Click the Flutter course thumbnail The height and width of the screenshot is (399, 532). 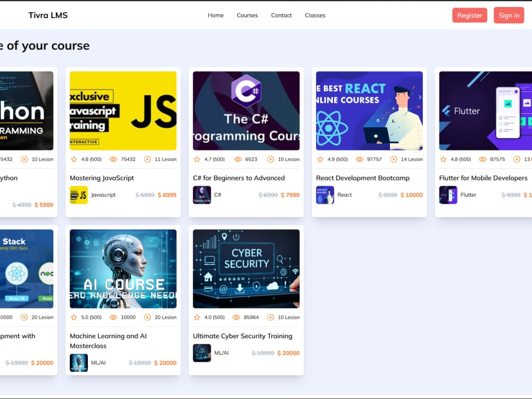click(x=486, y=111)
